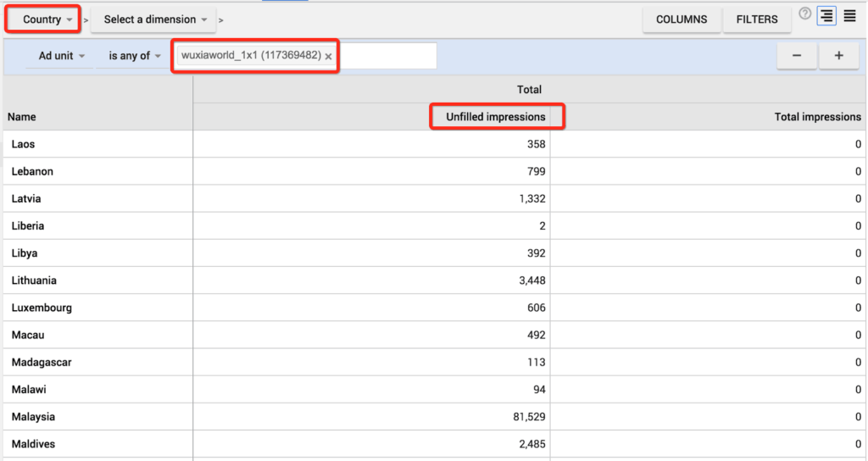
Task: Select the Madagascar row
Action: click(434, 362)
